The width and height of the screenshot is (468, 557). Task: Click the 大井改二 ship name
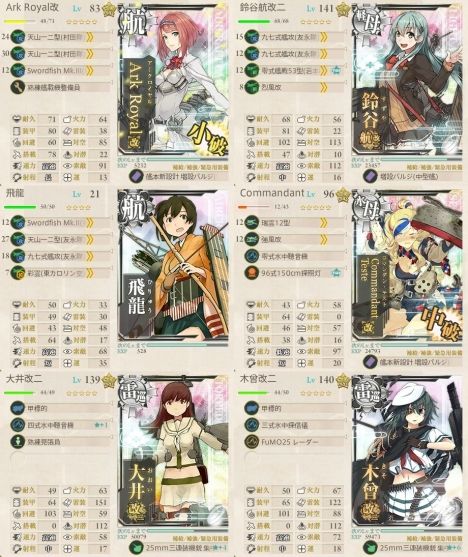[24, 379]
